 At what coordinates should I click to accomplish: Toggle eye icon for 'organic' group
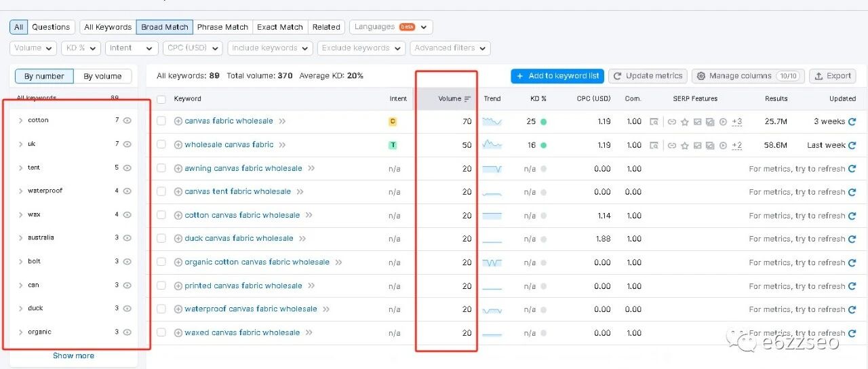click(127, 332)
